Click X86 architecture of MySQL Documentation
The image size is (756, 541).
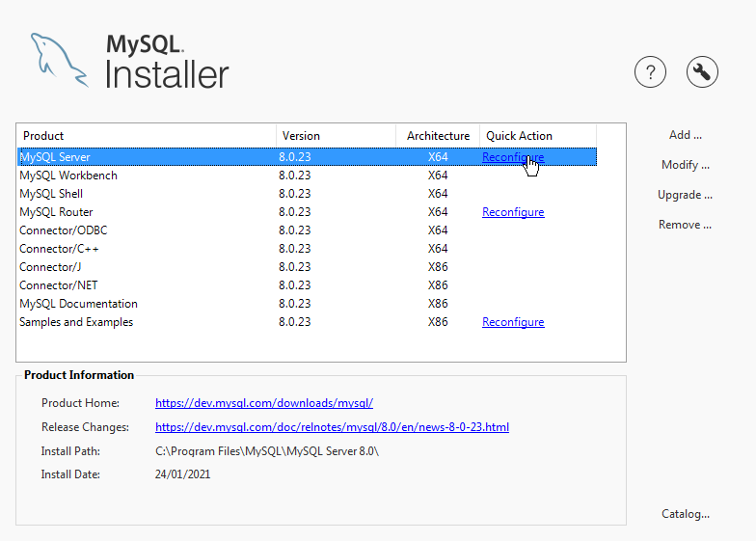point(438,304)
